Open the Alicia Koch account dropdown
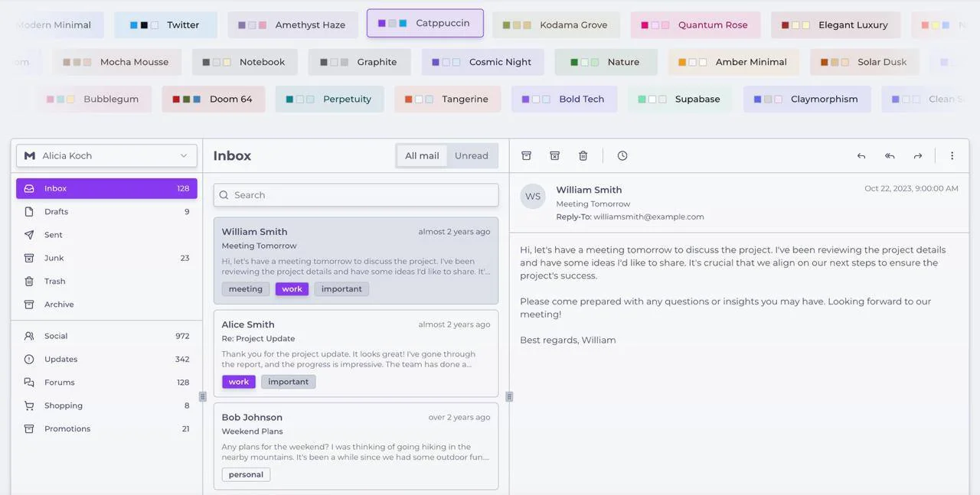 (x=106, y=156)
